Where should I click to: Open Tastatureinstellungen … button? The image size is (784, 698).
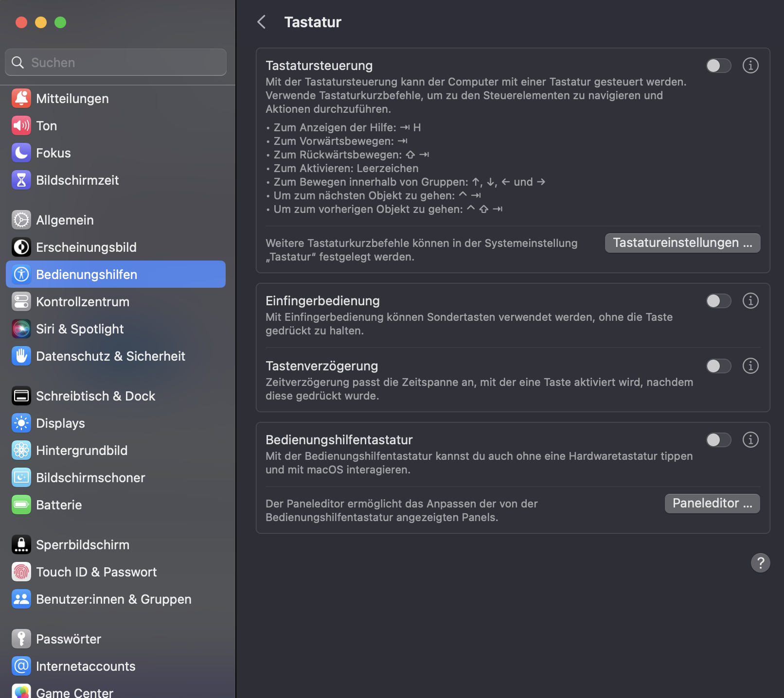(682, 243)
